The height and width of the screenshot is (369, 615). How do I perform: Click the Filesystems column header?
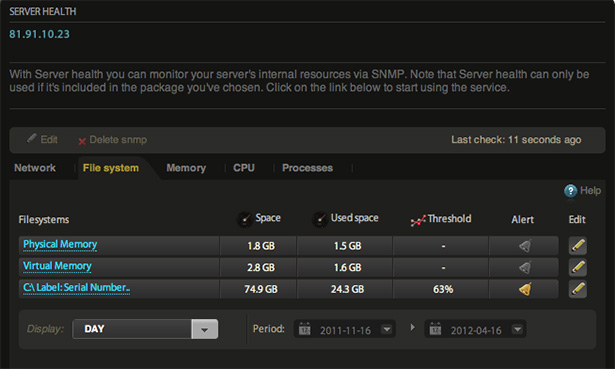click(x=44, y=220)
